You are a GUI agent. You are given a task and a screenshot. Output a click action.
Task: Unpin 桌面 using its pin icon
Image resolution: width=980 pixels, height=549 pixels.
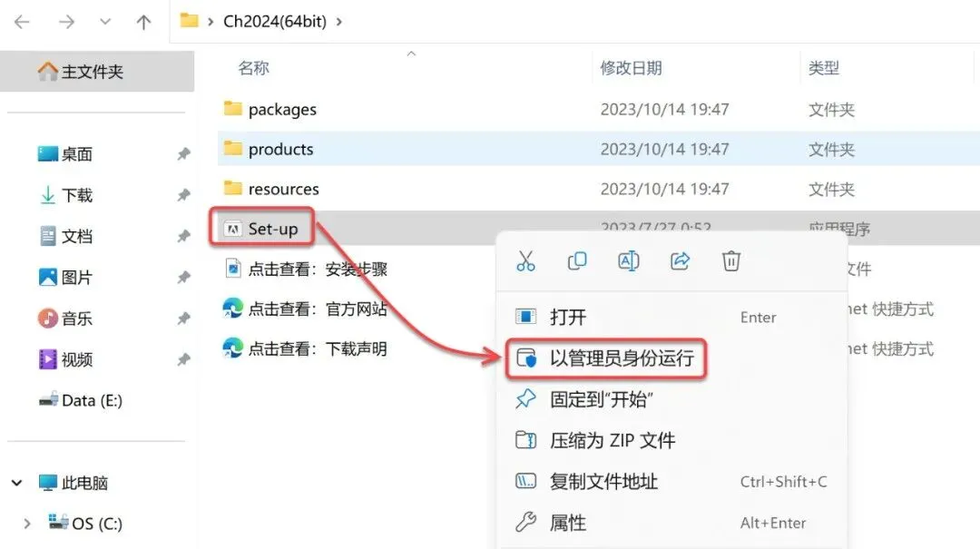[183, 153]
